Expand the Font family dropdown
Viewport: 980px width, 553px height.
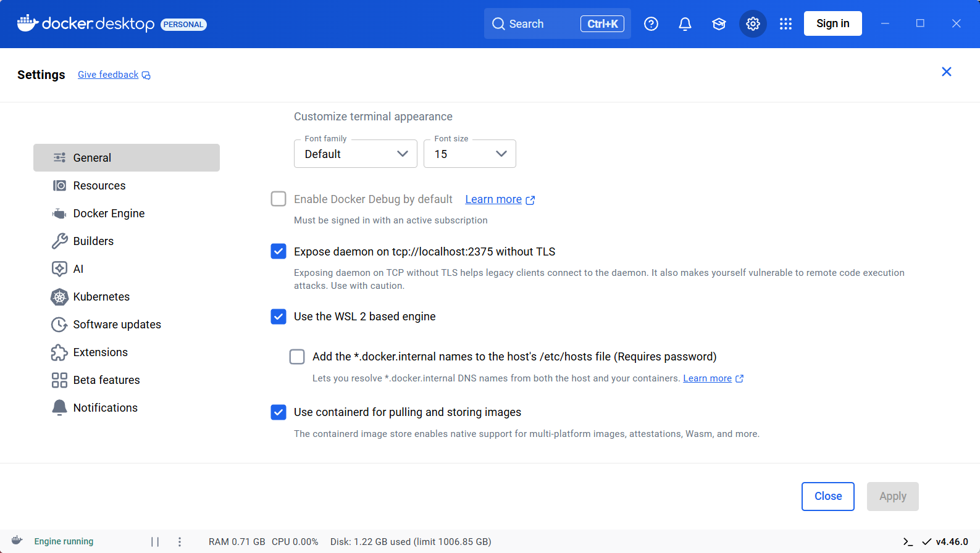[x=355, y=154]
